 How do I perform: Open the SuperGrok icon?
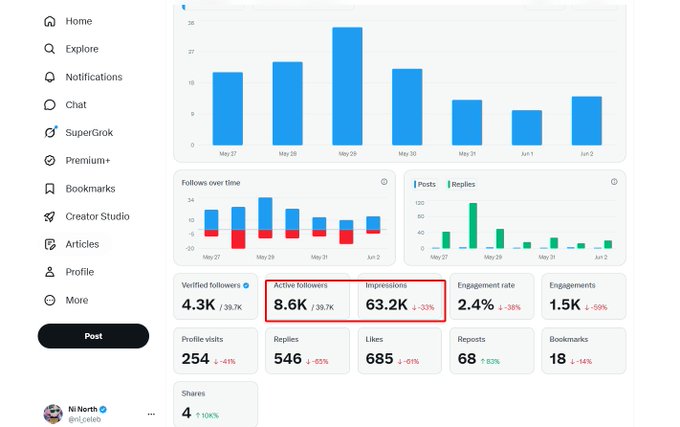(50, 133)
